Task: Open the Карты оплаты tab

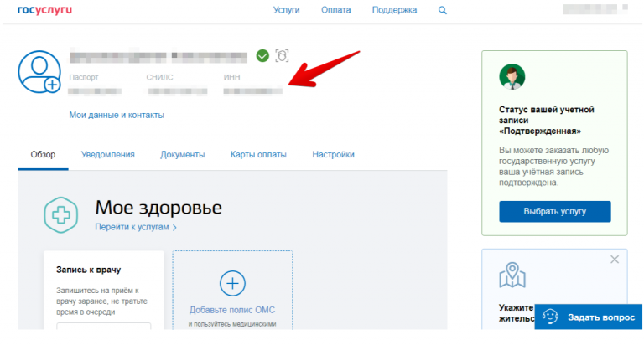Action: 258,154
